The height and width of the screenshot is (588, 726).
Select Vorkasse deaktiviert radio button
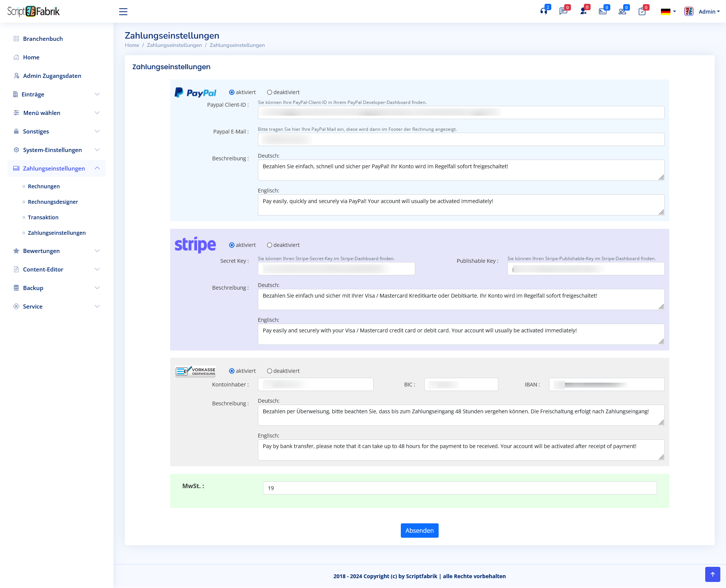pyautogui.click(x=270, y=371)
